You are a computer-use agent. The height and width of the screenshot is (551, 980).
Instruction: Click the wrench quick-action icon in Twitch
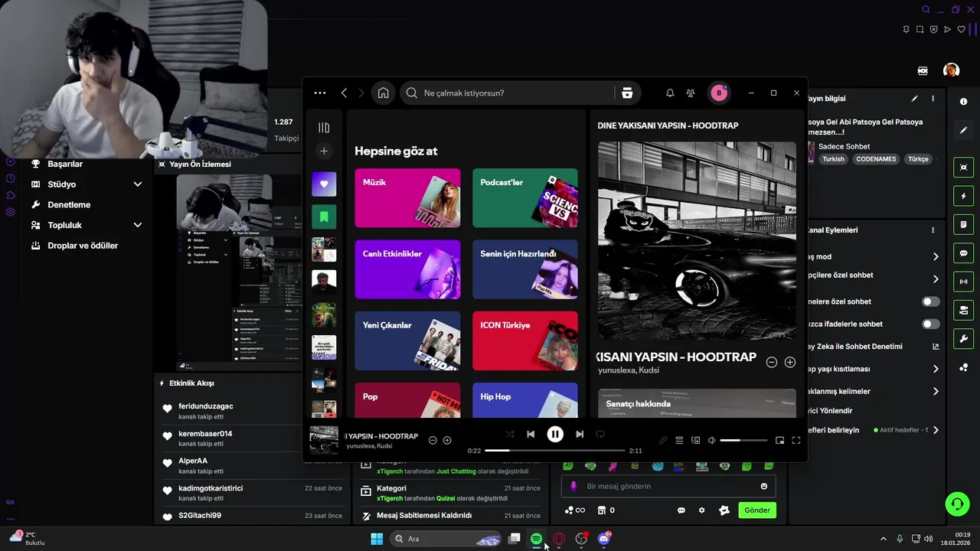[x=963, y=339]
